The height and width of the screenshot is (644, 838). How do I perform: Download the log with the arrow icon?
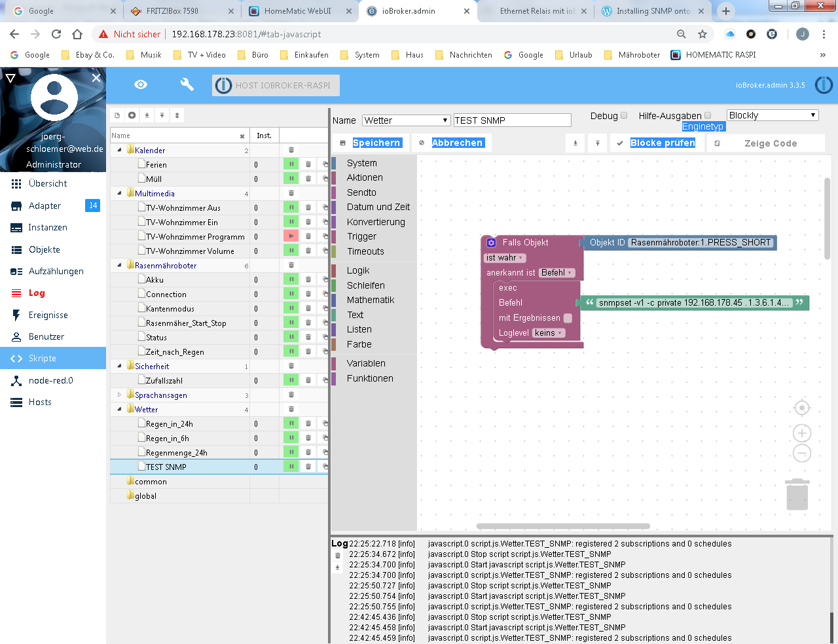(338, 567)
